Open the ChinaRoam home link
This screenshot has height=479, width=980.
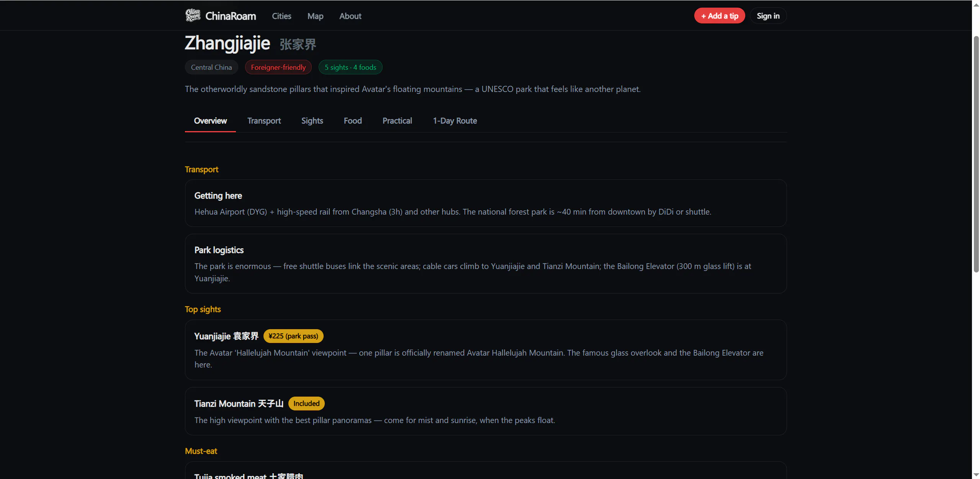221,16
